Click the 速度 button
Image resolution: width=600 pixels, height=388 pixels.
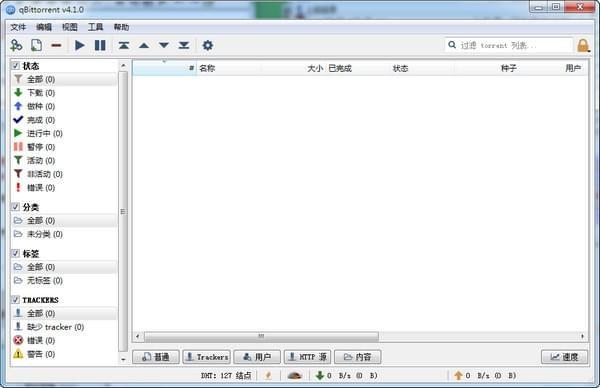[564, 357]
